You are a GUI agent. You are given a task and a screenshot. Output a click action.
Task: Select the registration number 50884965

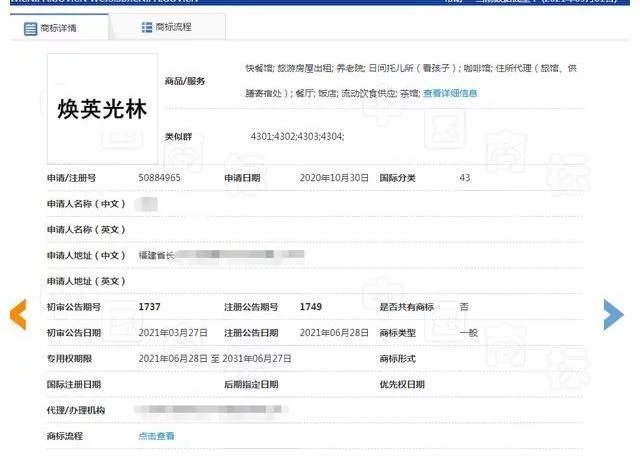click(x=159, y=178)
